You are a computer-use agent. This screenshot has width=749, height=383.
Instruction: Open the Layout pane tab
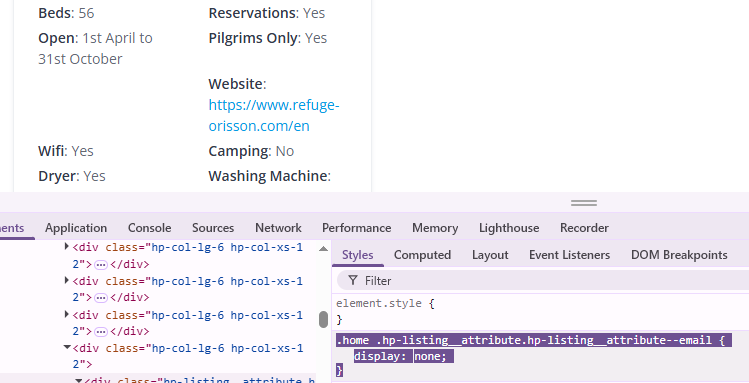[490, 255]
